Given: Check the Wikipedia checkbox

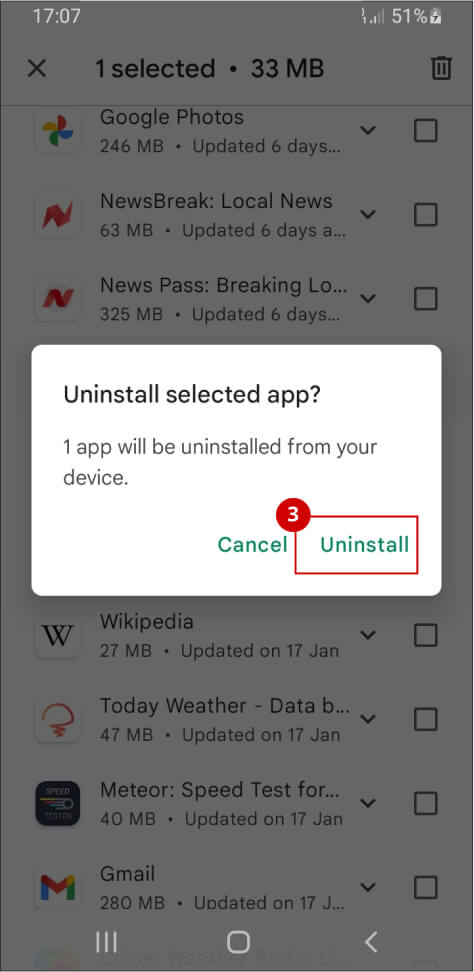Looking at the screenshot, I should coord(426,635).
